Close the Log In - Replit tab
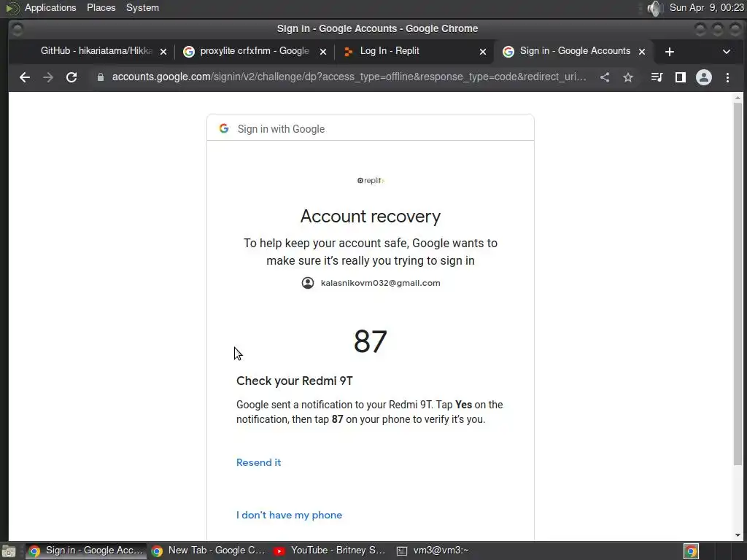The image size is (747, 560). coord(483,52)
